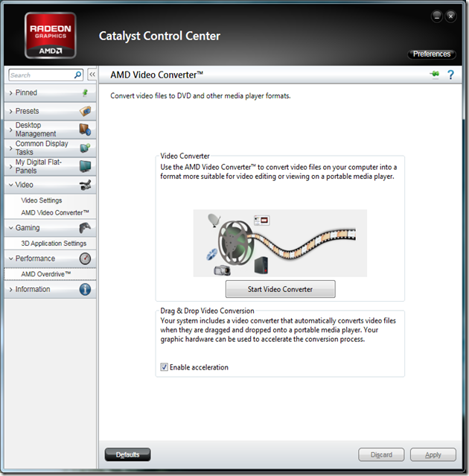Toggle Enable acceleration checkbox
The image size is (469, 476).
pos(164,367)
